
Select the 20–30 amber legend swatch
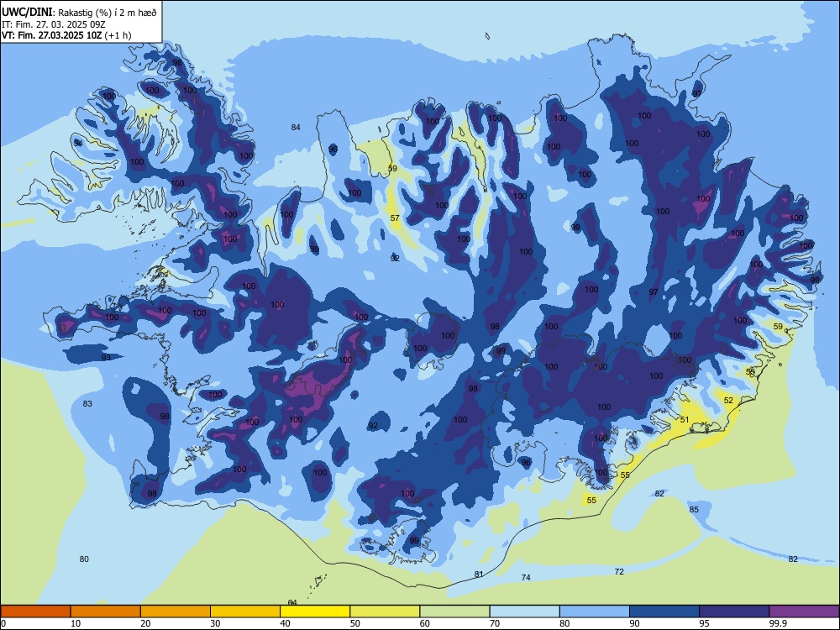[x=176, y=612]
